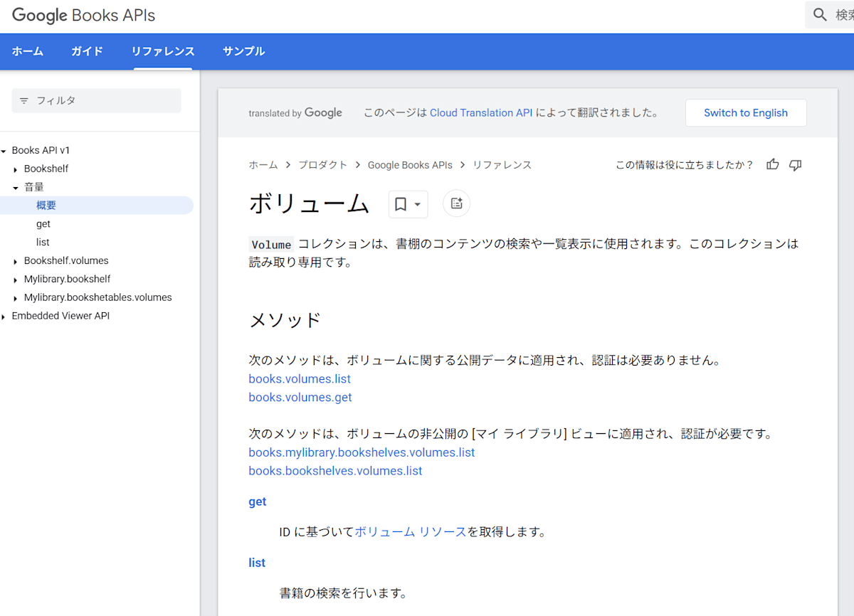Screen dimensions: 854x616
Task: Open the ボリューム リソース link
Action: coord(411,531)
